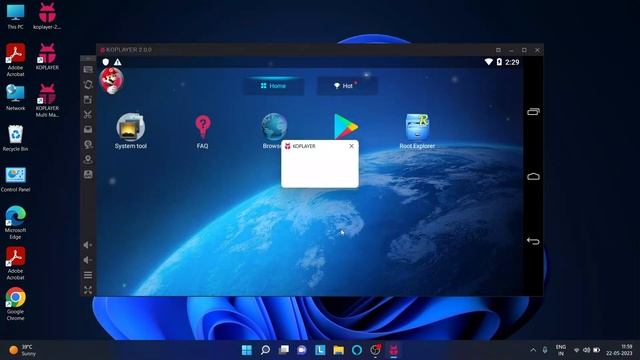This screenshot has height=360, width=640.
Task: Show hidden system tray icons
Action: pos(533,350)
